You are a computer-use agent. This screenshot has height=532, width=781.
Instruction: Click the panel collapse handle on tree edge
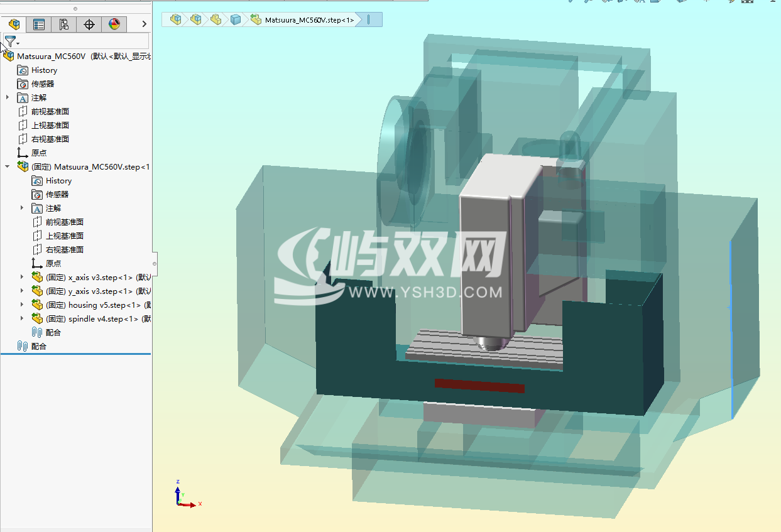click(x=155, y=263)
